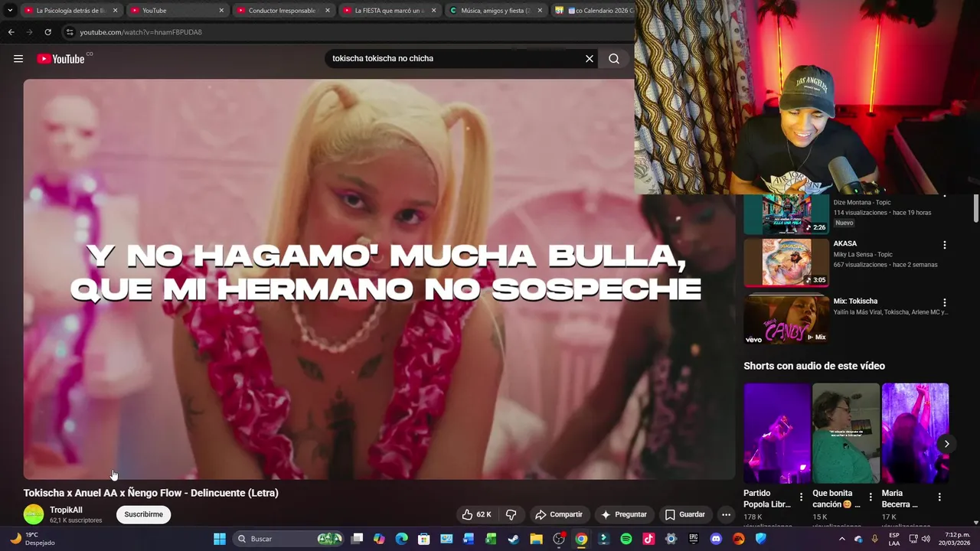Switch to 'Conductor Irresponsable' tab
The height and width of the screenshot is (551, 980).
pyautogui.click(x=283, y=11)
